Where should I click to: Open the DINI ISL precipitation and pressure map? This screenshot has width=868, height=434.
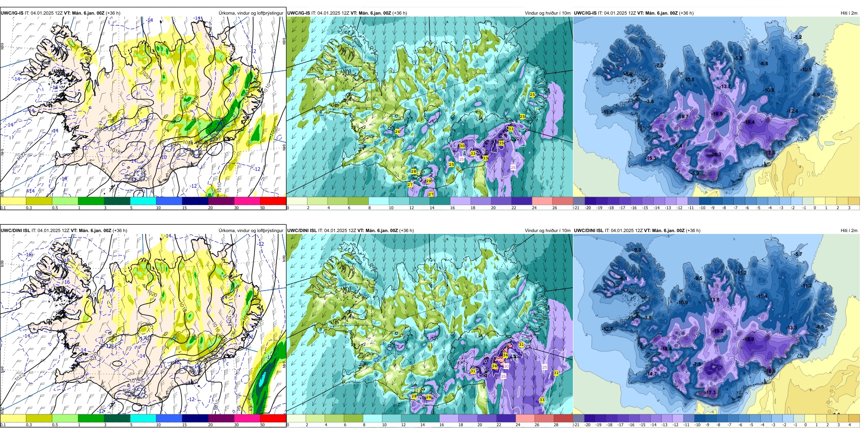(143, 324)
